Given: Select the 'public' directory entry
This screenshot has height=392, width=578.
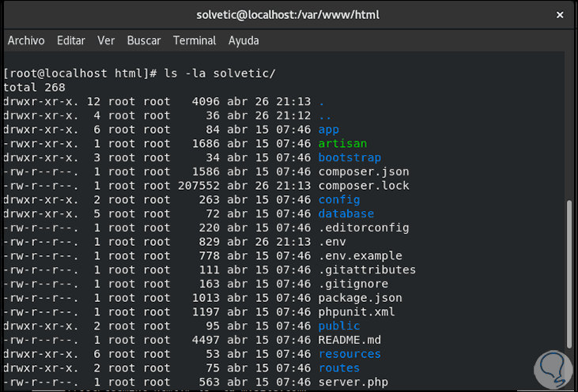Looking at the screenshot, I should point(338,326).
